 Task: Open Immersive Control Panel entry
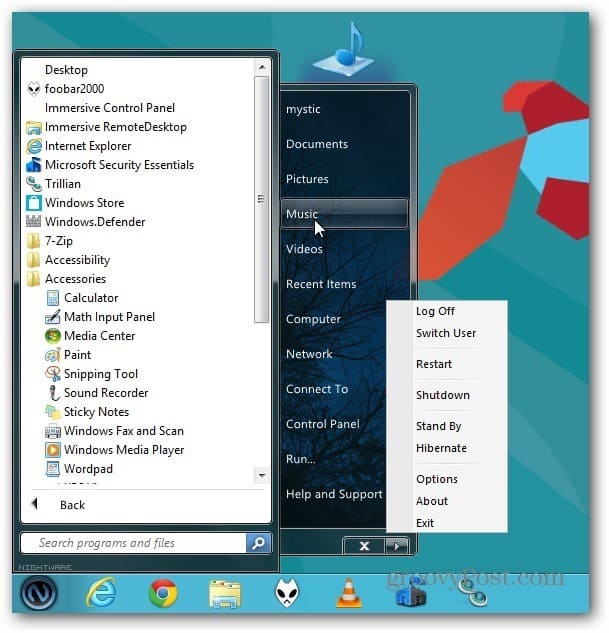(x=110, y=108)
